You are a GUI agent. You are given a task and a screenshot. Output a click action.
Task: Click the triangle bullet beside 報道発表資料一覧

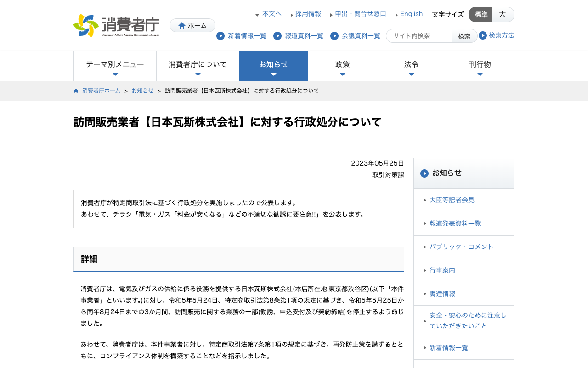pos(425,224)
